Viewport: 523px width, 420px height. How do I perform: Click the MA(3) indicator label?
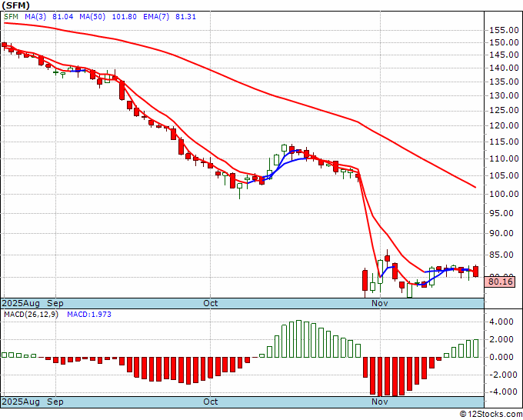click(37, 17)
